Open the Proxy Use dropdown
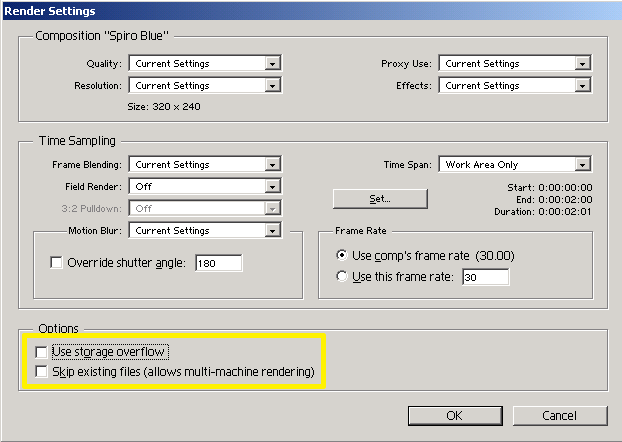This screenshot has width=622, height=442. 514,63
